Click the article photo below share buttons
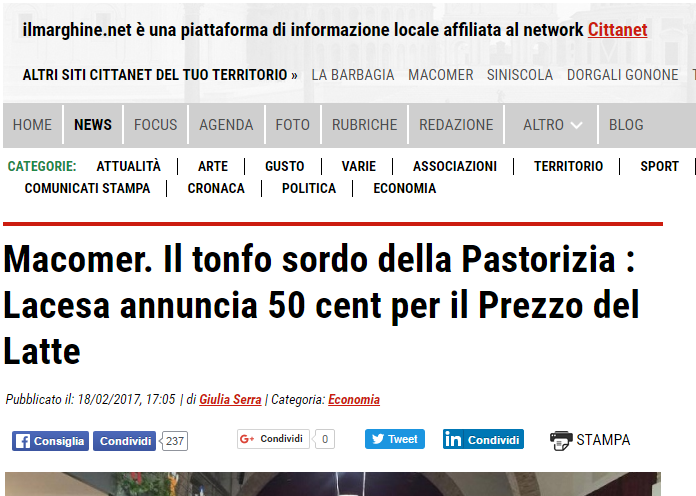 (332, 484)
